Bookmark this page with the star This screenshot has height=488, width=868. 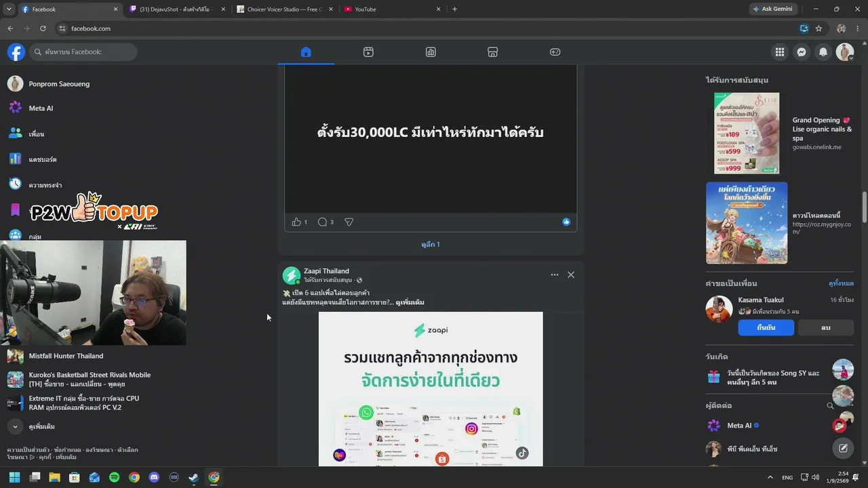coord(818,28)
